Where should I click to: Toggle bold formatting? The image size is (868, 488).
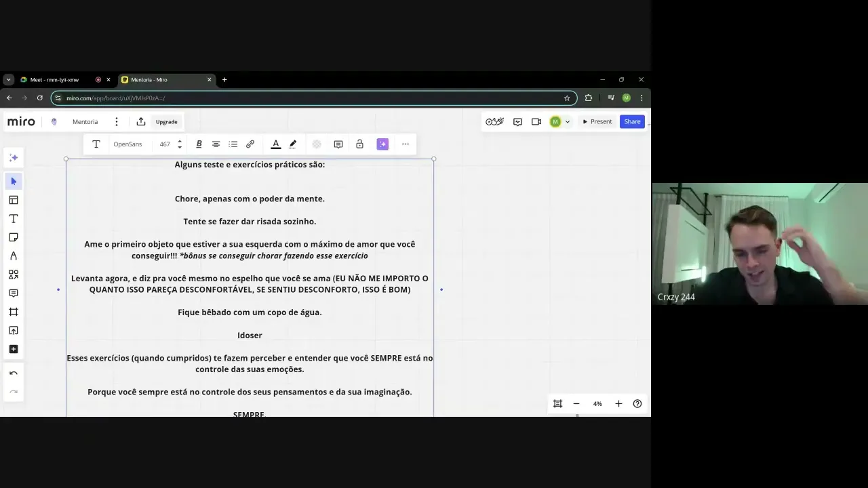[199, 144]
